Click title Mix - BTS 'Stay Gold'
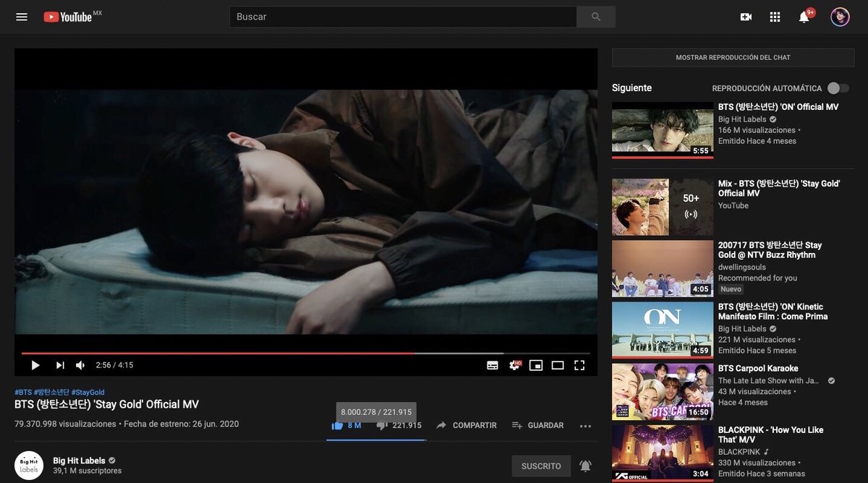The width and height of the screenshot is (868, 483). tap(779, 189)
